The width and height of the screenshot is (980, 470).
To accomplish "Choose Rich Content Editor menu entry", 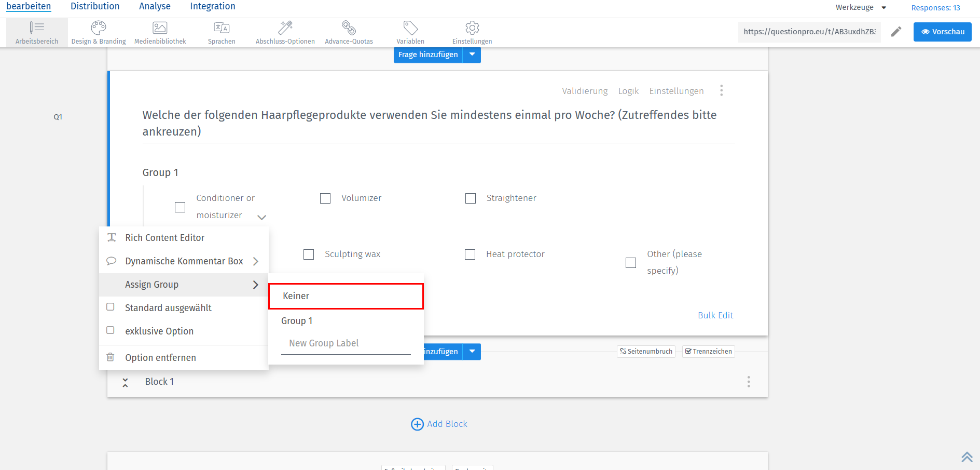I will coord(165,238).
